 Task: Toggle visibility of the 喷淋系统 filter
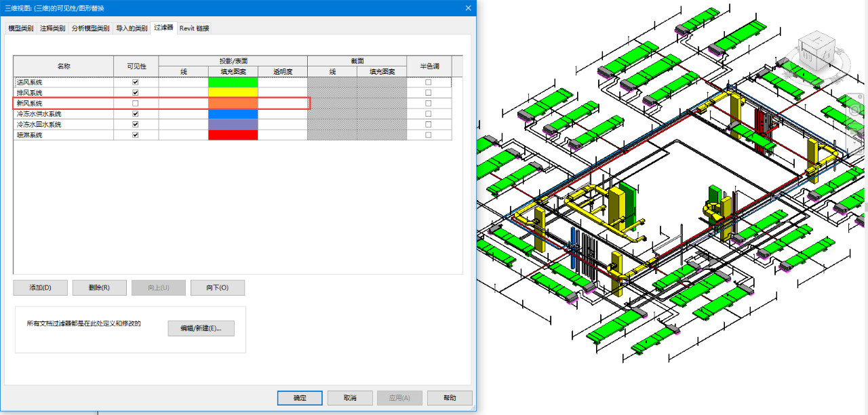coord(136,135)
